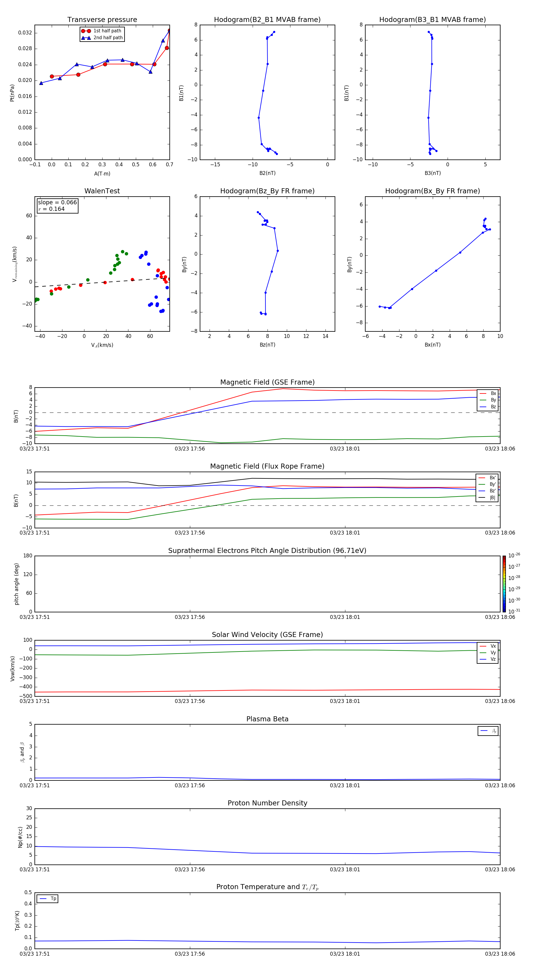
Task: Click "03/23 18:06" under Proton Temperature plot
Action: click(x=500, y=954)
